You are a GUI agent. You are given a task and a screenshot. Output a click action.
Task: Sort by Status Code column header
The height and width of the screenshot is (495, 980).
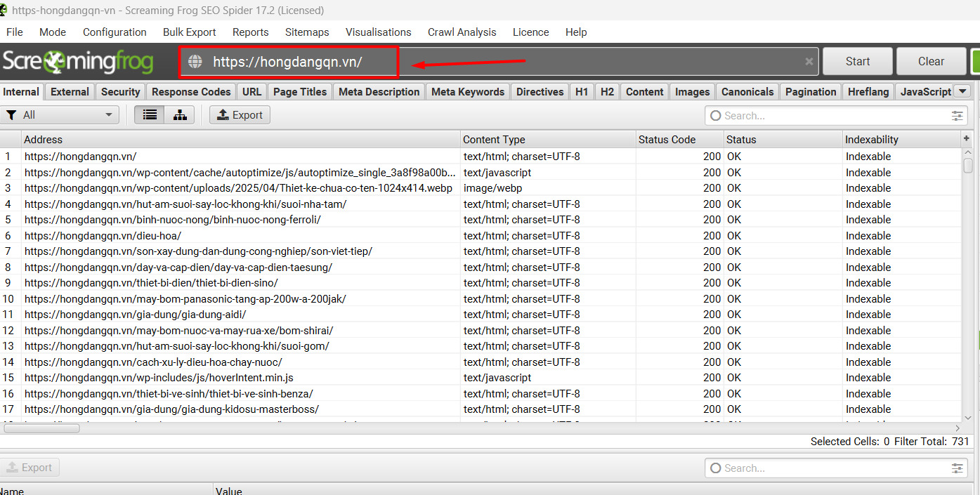680,140
